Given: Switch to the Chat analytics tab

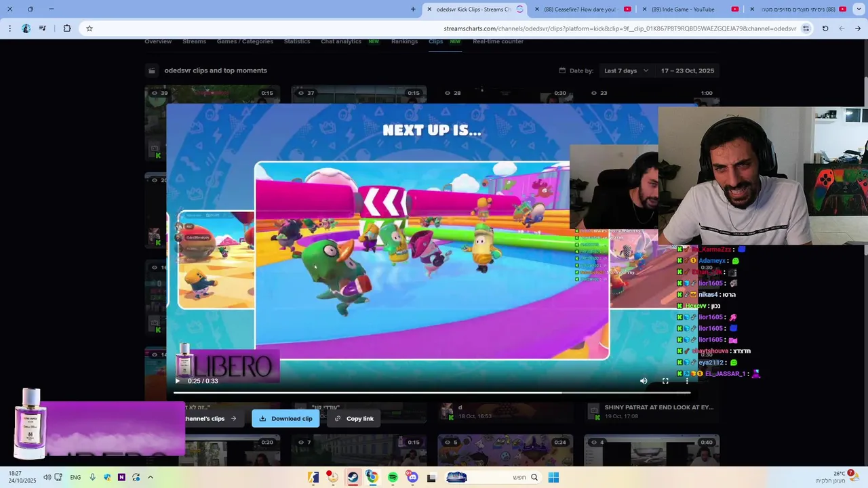Looking at the screenshot, I should tap(341, 41).
